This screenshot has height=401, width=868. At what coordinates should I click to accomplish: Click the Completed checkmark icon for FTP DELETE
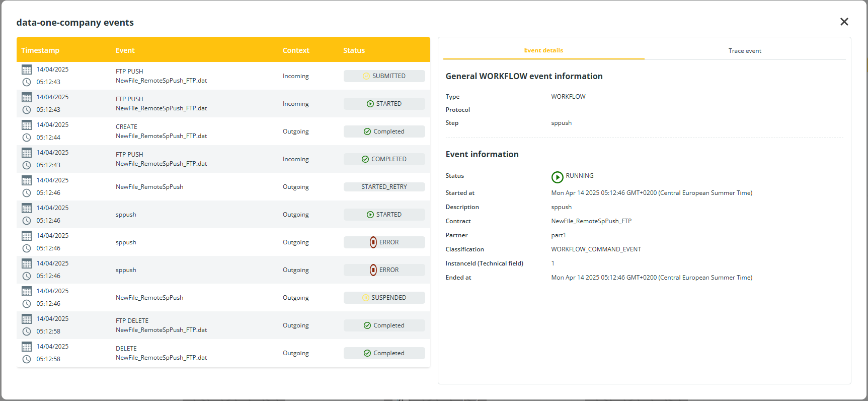coord(367,325)
